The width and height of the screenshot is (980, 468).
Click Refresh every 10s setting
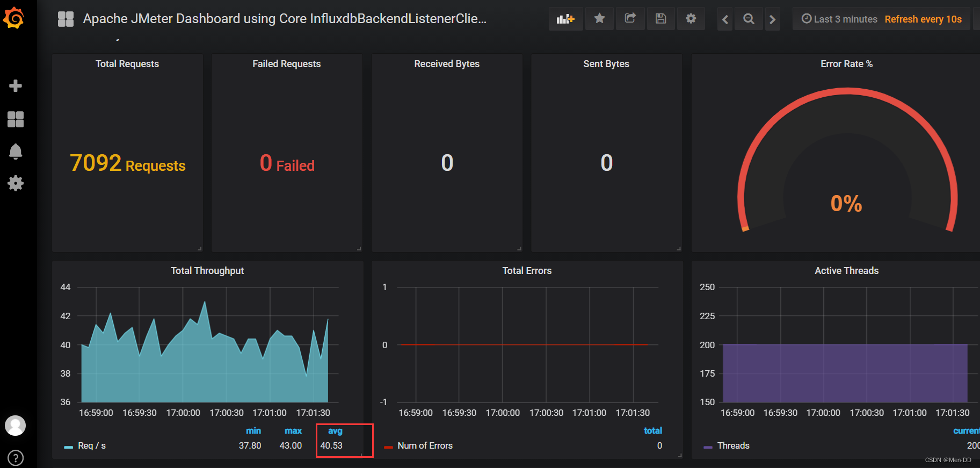pyautogui.click(x=923, y=19)
